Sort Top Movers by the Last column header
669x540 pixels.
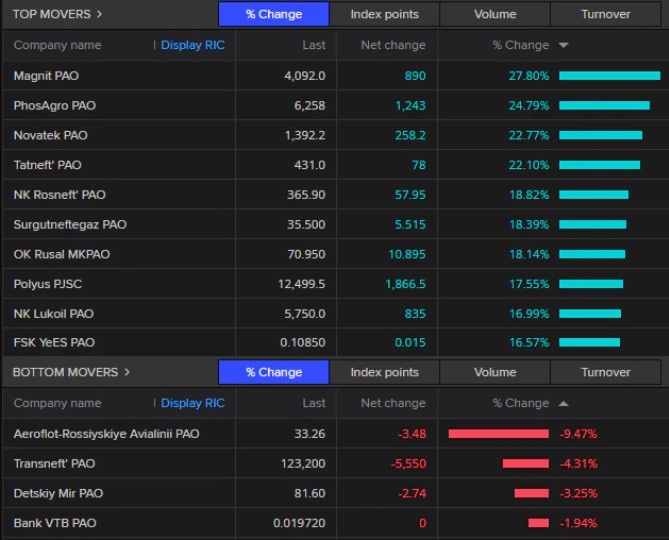pyautogui.click(x=314, y=45)
